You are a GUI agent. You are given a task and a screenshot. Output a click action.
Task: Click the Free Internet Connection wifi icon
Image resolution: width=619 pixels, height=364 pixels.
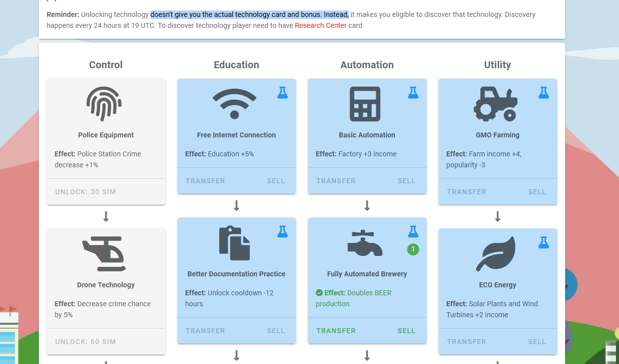(234, 104)
